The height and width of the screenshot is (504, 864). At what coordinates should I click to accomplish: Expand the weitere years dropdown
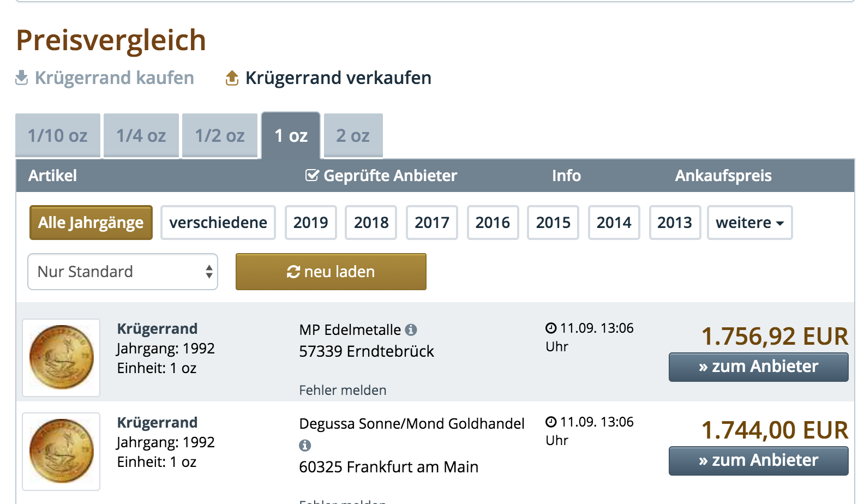749,223
